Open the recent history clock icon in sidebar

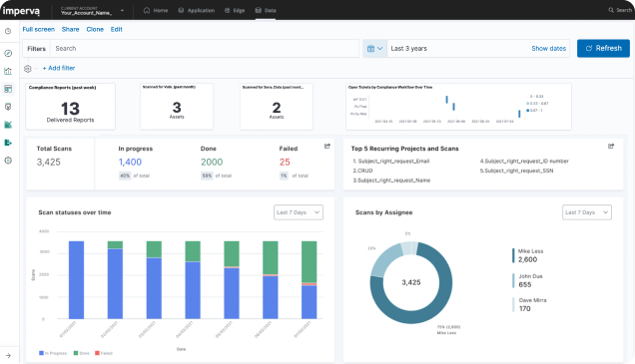8,31
